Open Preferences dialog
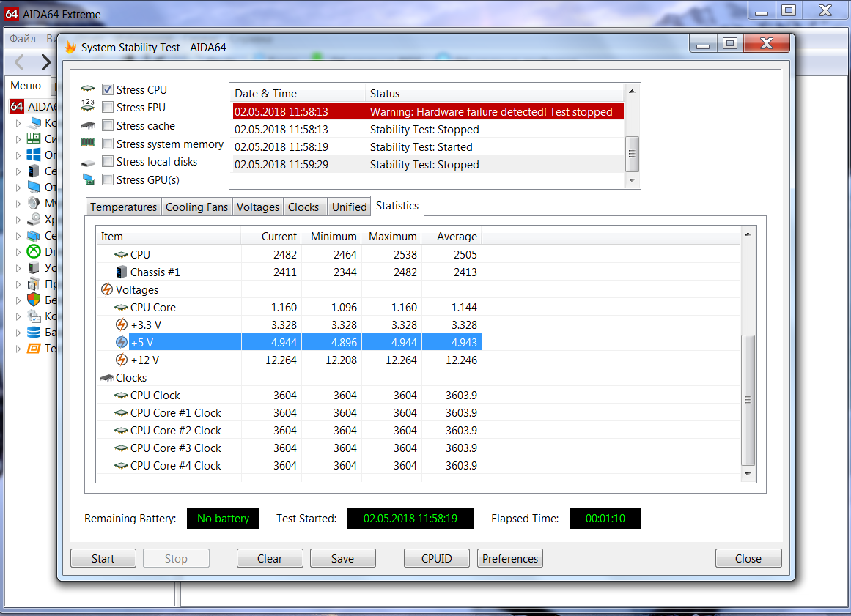This screenshot has width=851, height=616. (510, 559)
